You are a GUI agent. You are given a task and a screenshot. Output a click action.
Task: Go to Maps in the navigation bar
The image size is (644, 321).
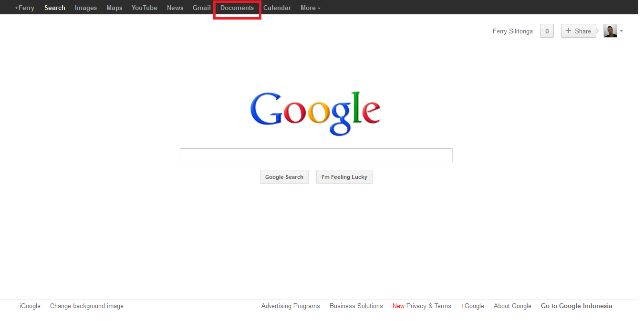tap(114, 8)
